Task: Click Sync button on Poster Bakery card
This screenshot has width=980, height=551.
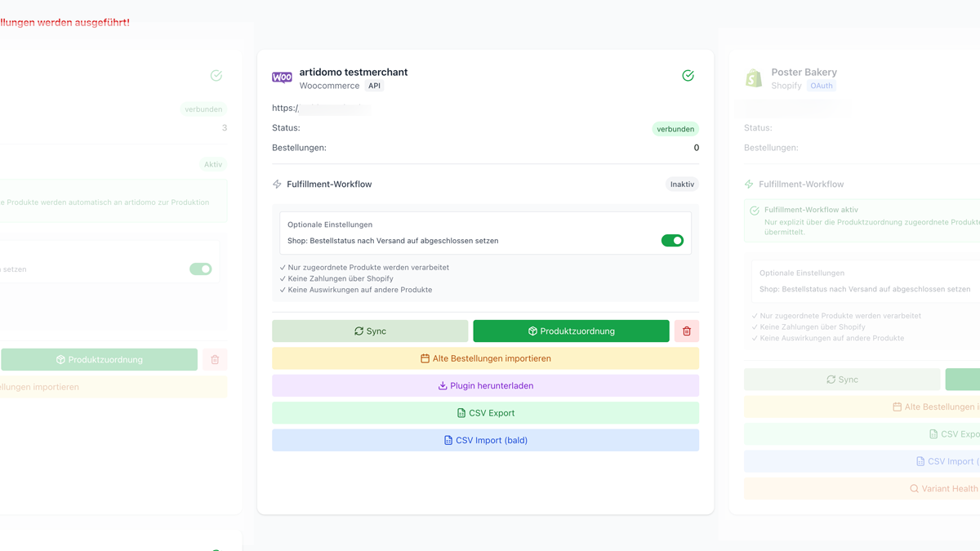Action: (x=842, y=380)
